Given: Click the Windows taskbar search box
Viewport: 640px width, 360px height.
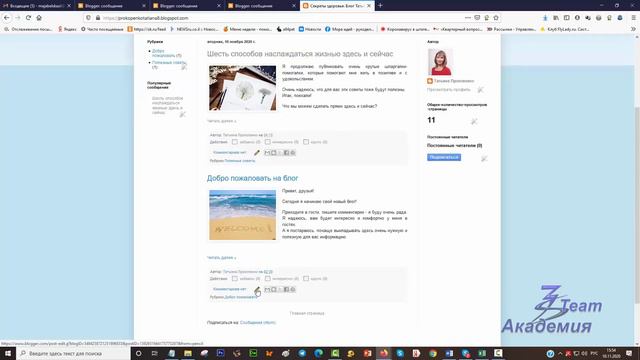Looking at the screenshot, I should tap(73, 353).
